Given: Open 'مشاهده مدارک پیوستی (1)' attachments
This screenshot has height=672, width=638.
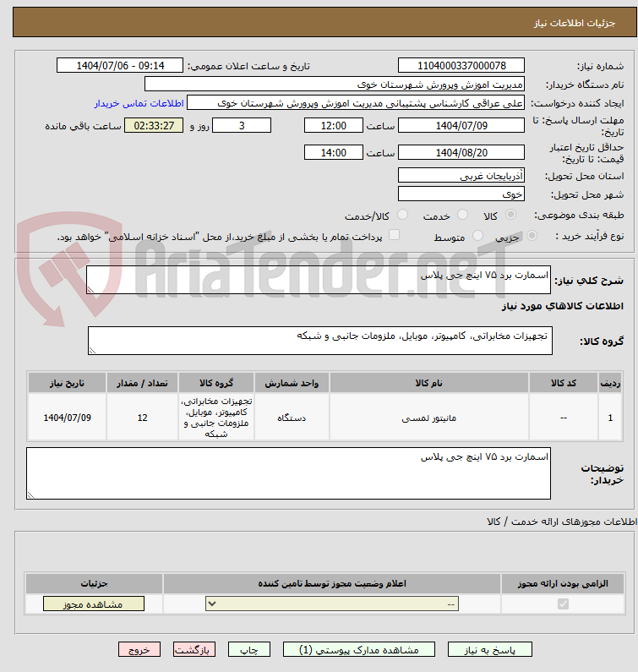Looking at the screenshot, I should click(x=358, y=650).
